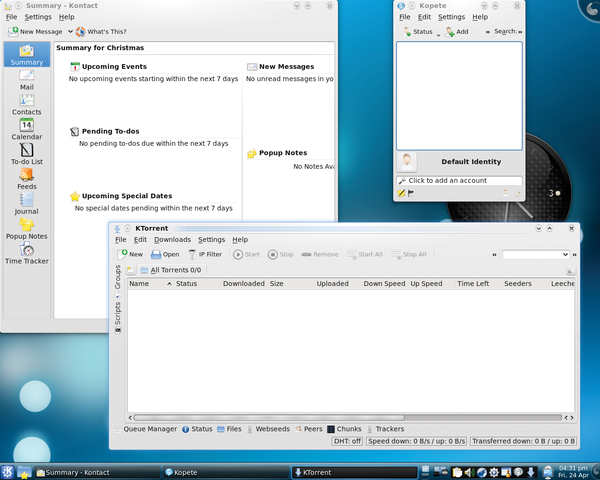Click Add contact in Kopete toolbar
This screenshot has width=600, height=480.
click(457, 31)
